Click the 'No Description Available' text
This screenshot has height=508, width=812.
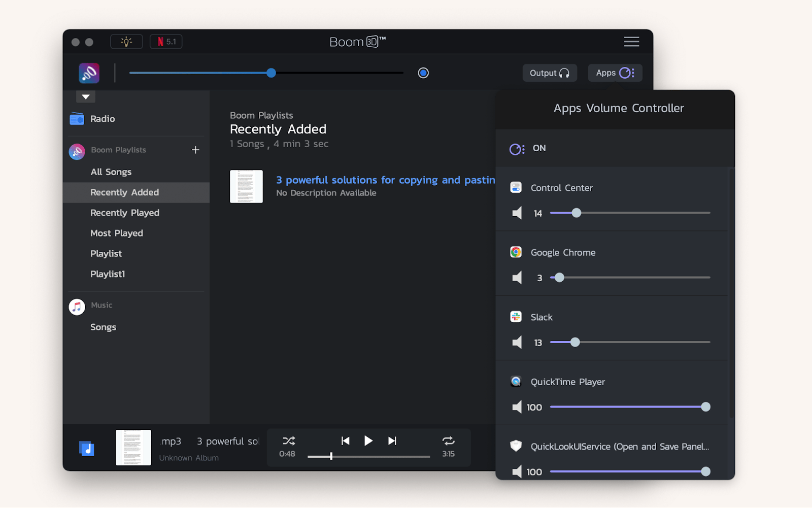(x=326, y=193)
